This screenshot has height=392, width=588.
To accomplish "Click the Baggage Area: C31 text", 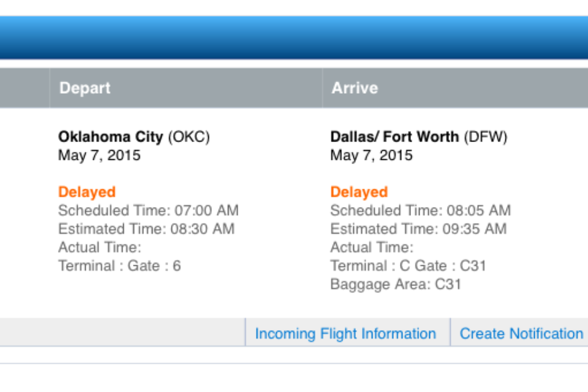I will click(396, 284).
